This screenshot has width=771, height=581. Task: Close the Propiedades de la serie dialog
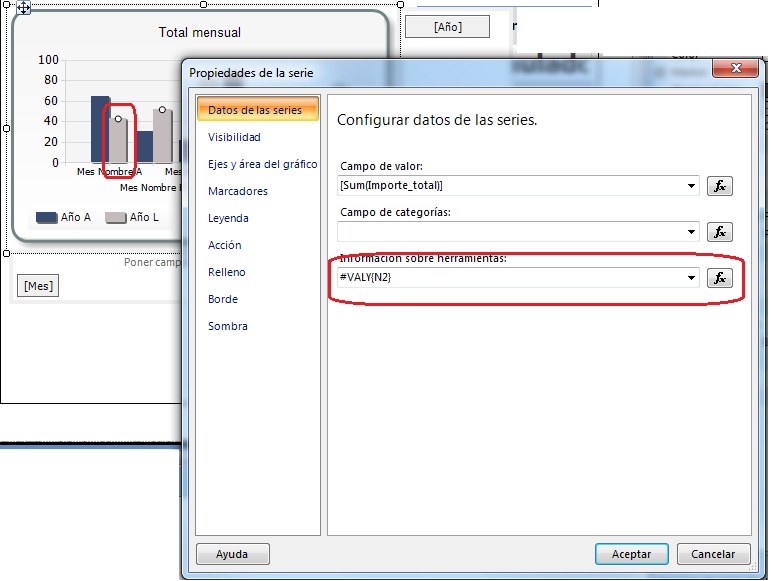(x=736, y=68)
